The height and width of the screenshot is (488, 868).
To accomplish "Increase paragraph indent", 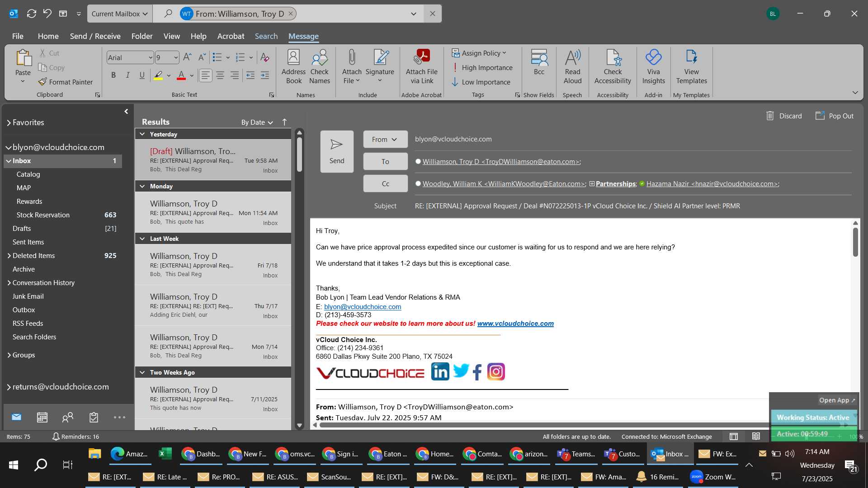I will point(265,75).
